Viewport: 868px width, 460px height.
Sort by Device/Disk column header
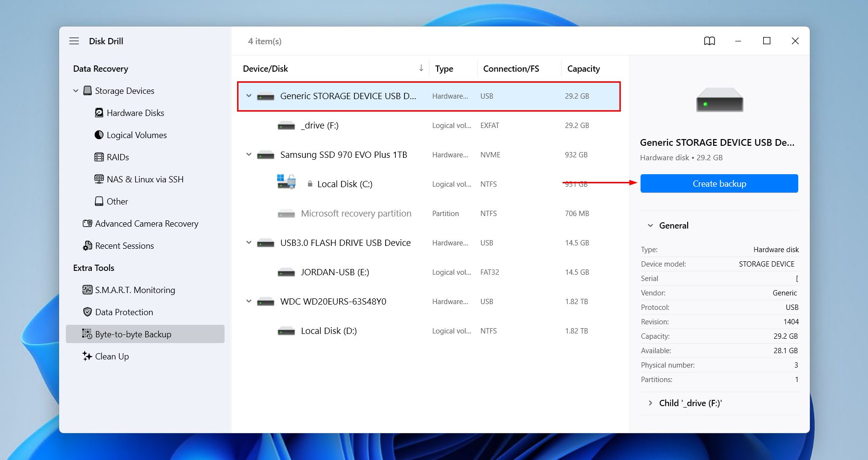[265, 69]
